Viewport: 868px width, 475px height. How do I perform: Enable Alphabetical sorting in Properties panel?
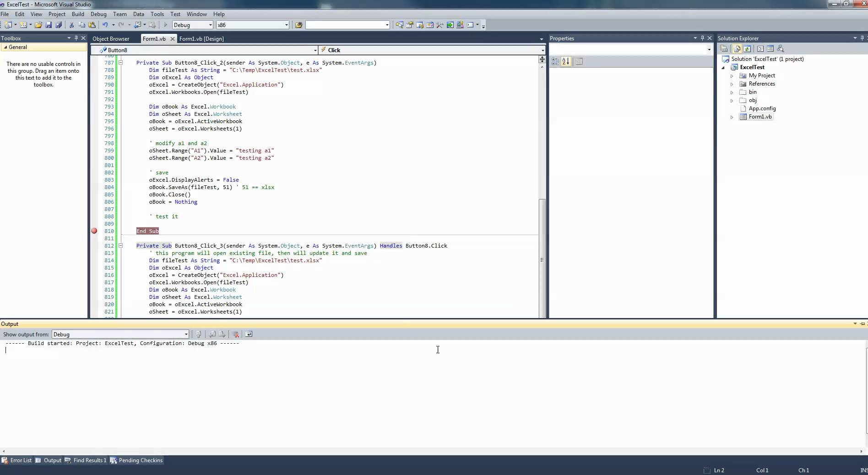[x=565, y=61]
